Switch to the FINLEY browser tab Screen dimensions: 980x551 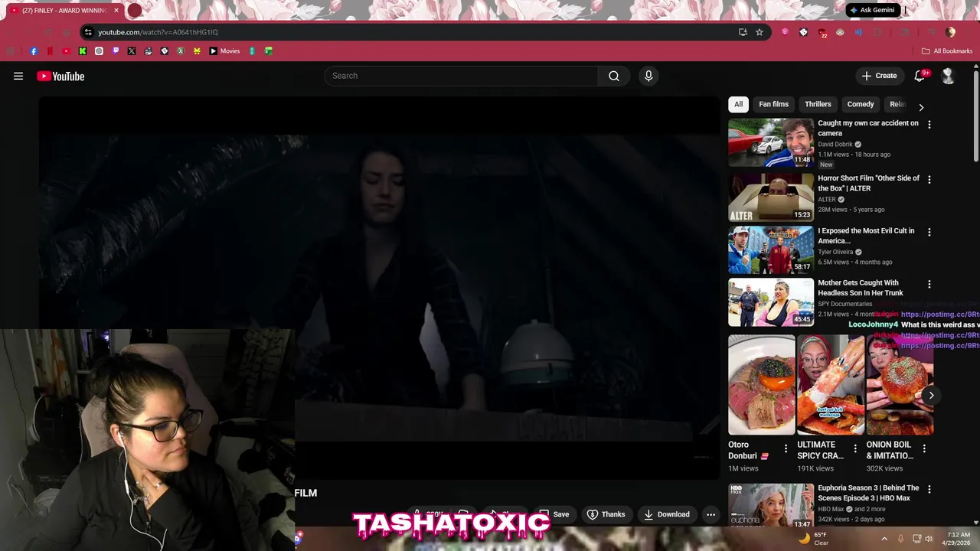tap(64, 11)
